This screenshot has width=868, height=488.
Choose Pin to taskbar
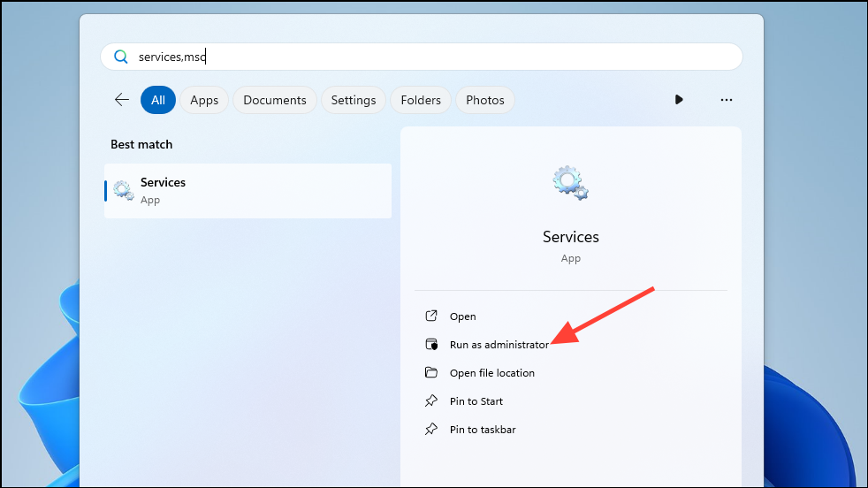click(483, 430)
